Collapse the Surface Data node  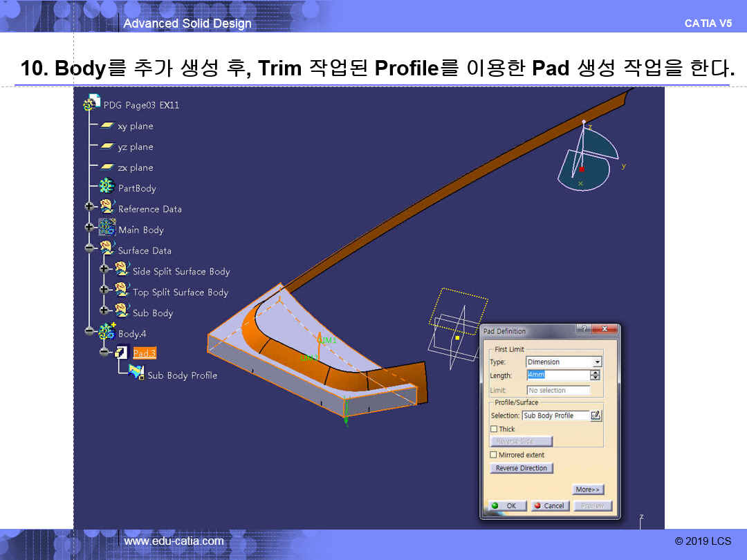[89, 249]
